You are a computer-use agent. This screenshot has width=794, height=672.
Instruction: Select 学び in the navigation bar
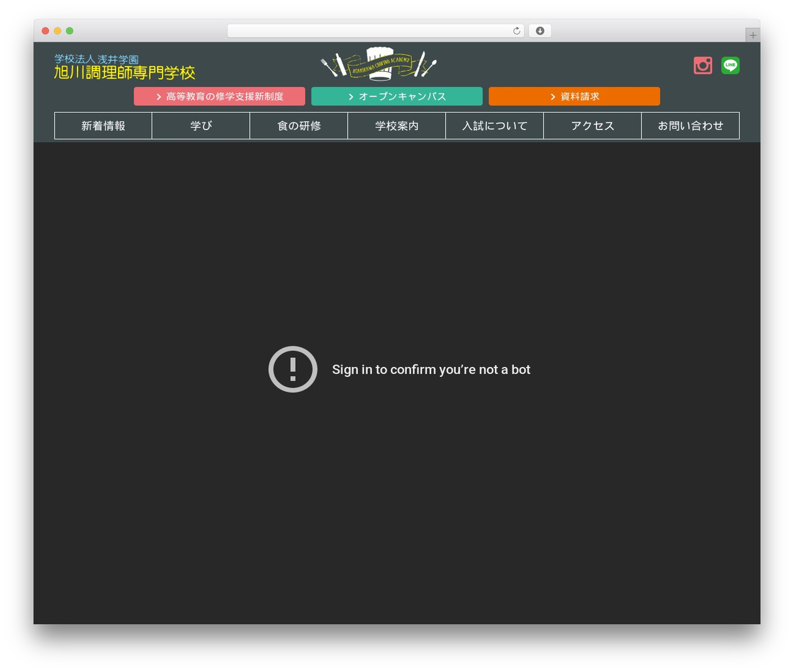(201, 126)
